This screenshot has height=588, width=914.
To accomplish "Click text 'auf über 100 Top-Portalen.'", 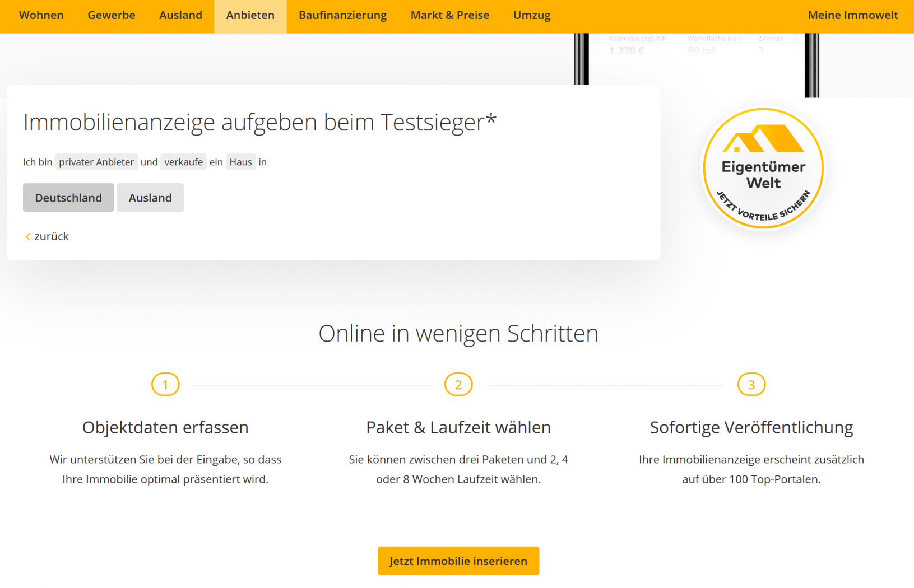I will coord(751,479).
